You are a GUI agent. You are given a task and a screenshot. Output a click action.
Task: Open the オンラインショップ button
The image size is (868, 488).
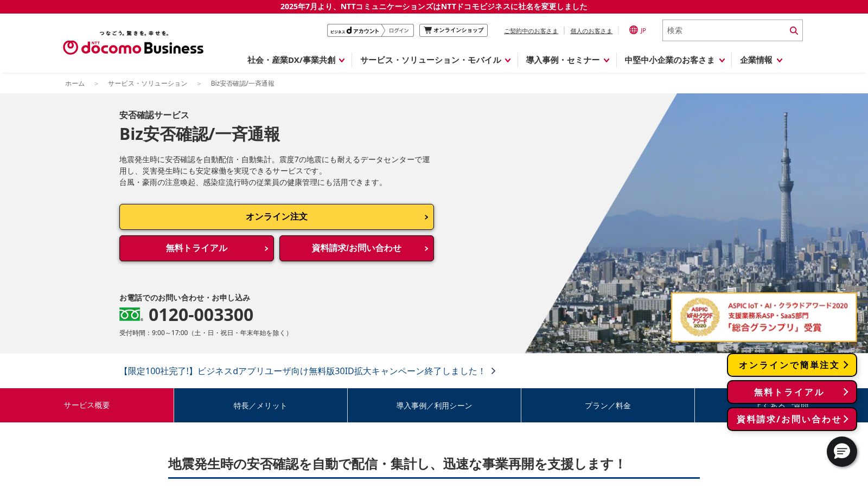click(453, 30)
